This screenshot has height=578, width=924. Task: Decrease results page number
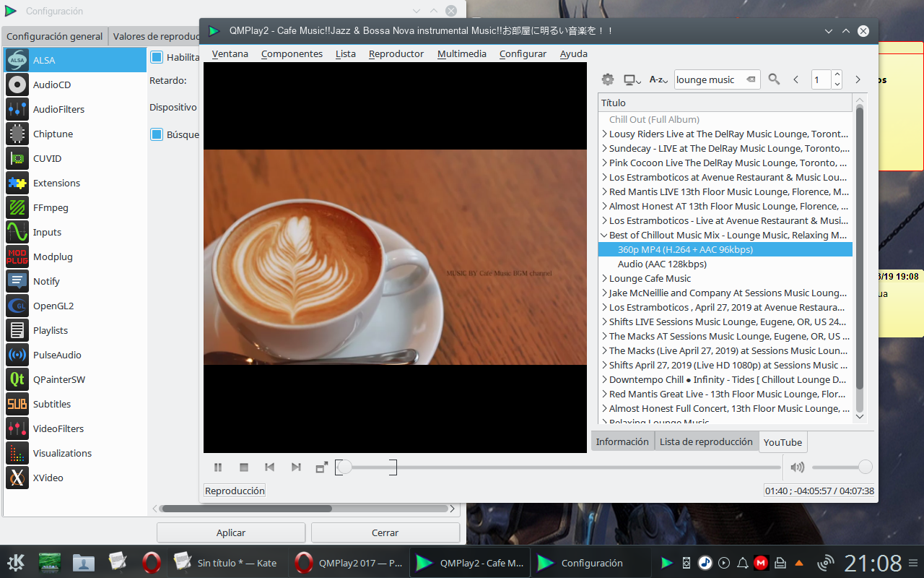(x=837, y=84)
